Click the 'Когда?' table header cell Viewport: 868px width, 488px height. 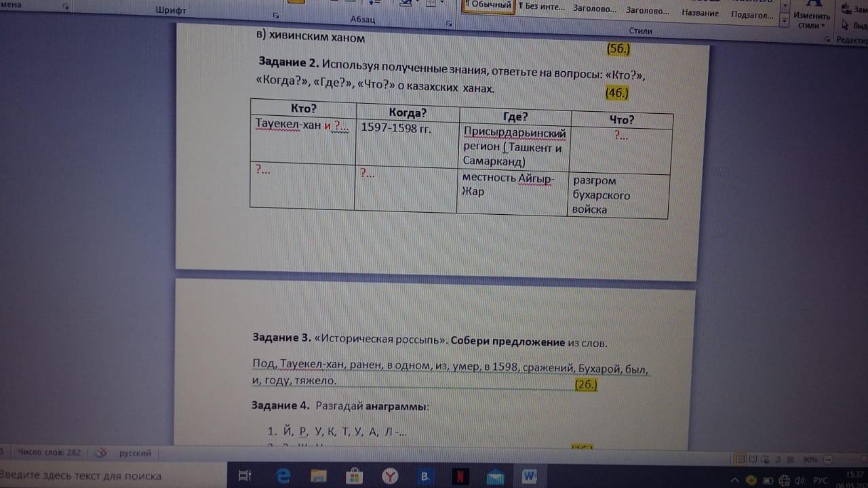click(x=408, y=113)
